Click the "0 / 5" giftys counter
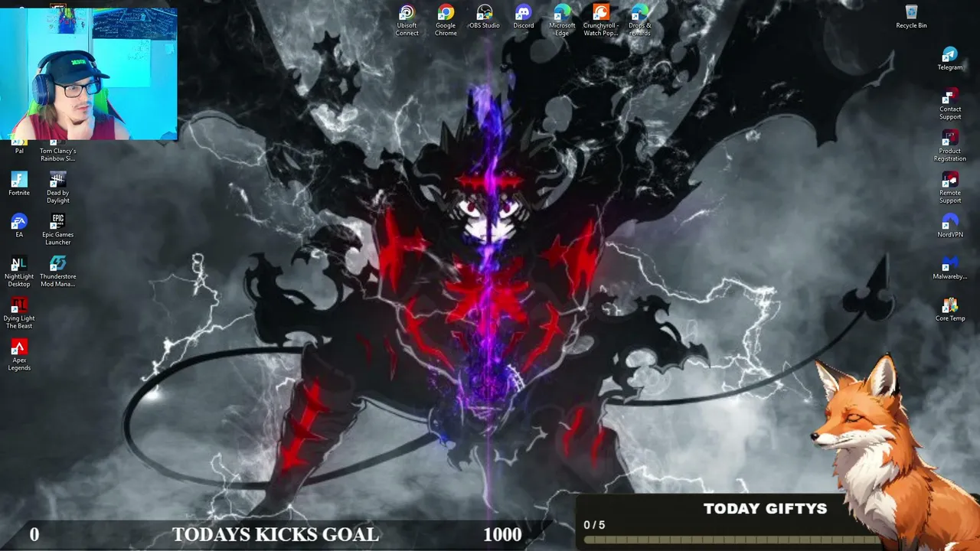This screenshot has width=980, height=551. click(594, 525)
